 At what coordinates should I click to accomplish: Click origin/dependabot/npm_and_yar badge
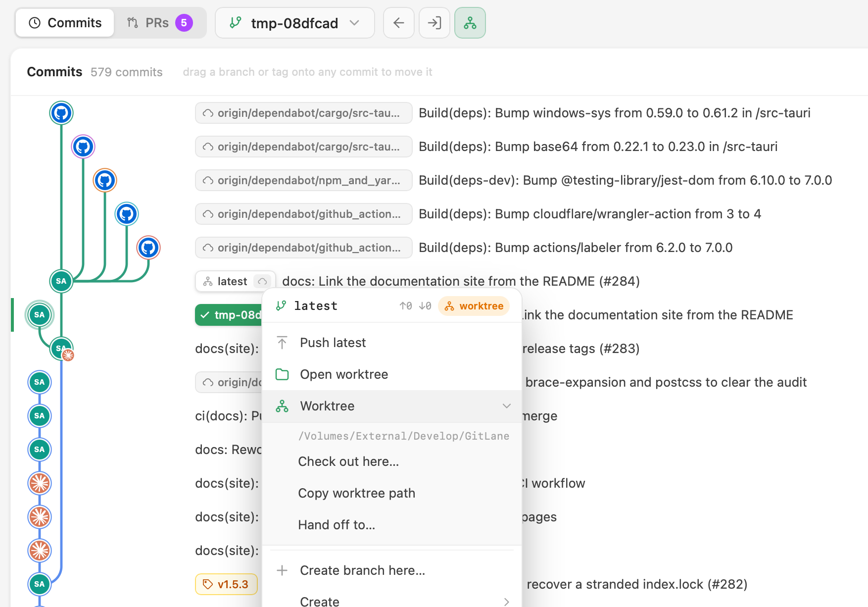[x=304, y=180]
